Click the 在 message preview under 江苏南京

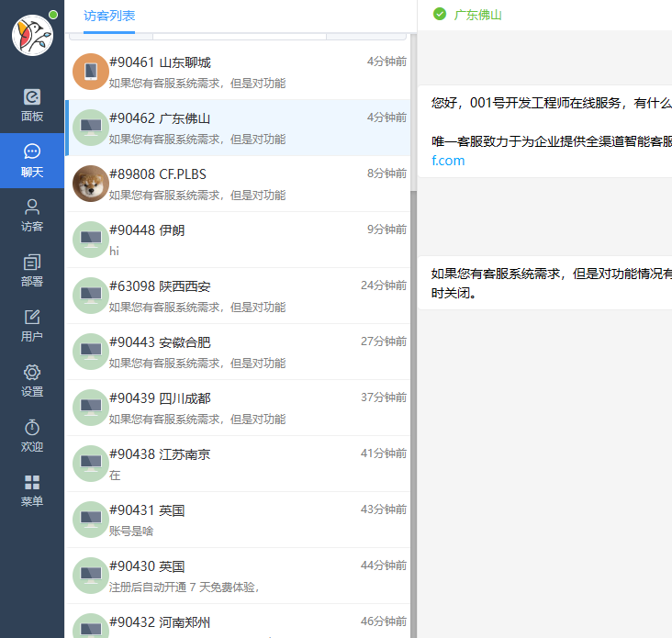(x=115, y=476)
